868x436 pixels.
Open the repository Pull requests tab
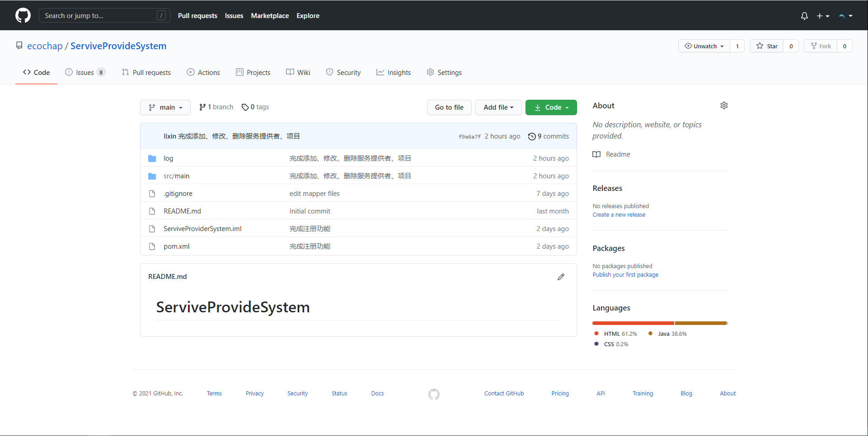(x=146, y=73)
